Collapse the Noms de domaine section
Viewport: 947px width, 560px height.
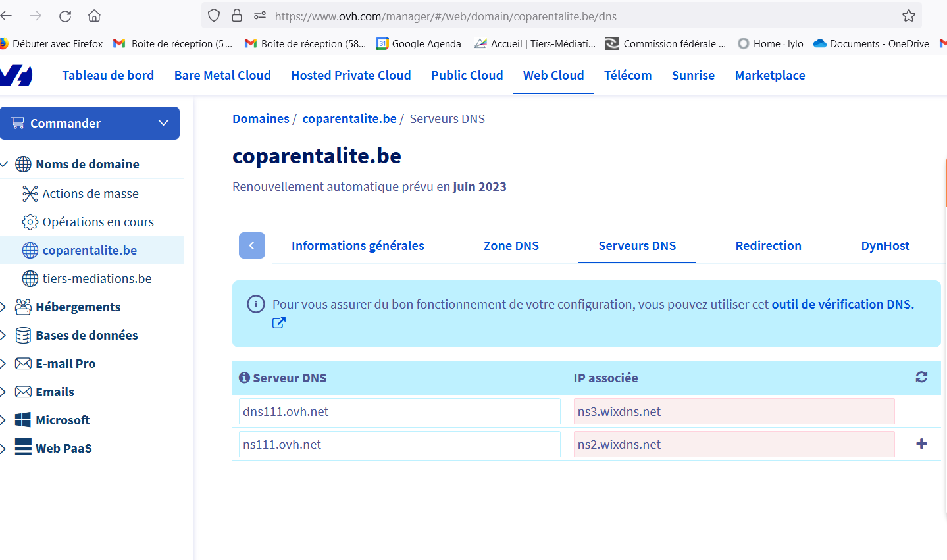pyautogui.click(x=3, y=164)
